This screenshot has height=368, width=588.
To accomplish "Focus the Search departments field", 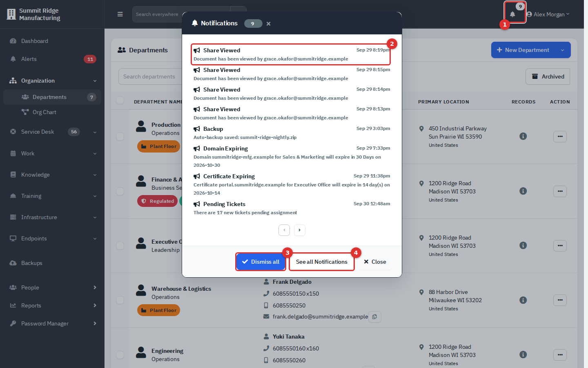I will coord(150,76).
